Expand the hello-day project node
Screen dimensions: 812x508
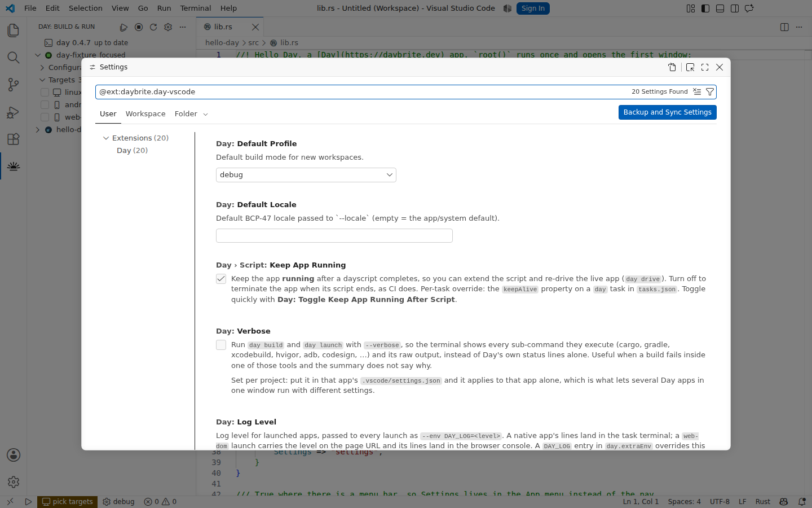38,130
